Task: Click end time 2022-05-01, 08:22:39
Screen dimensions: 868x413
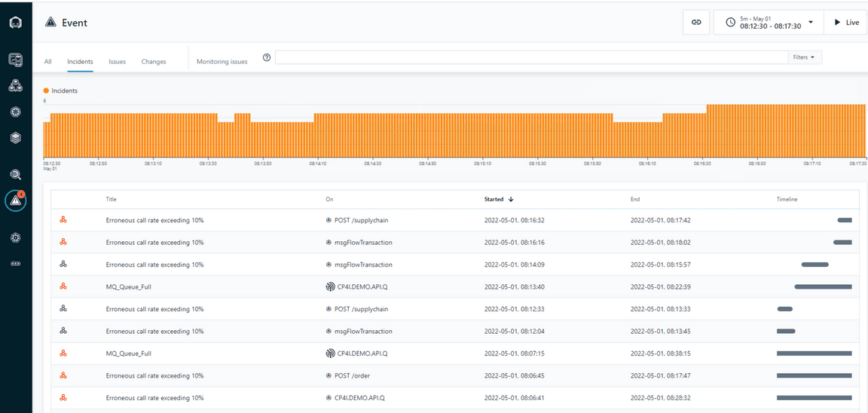Action: point(660,287)
